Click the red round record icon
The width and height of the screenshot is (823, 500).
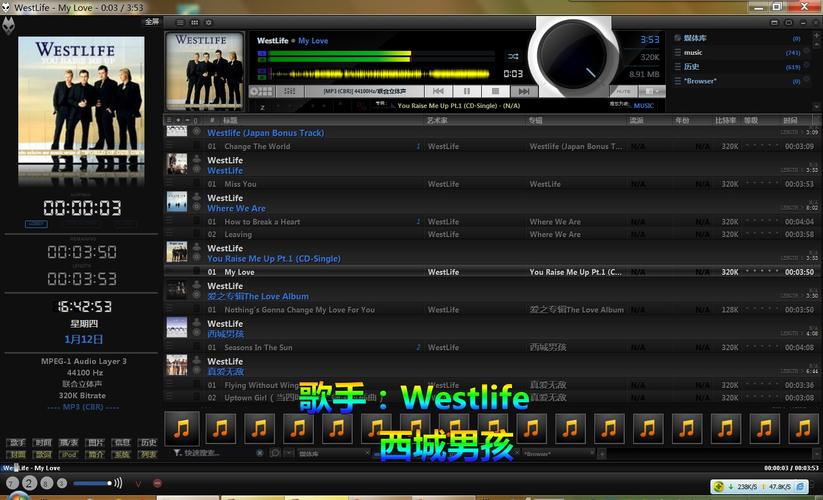[157, 483]
